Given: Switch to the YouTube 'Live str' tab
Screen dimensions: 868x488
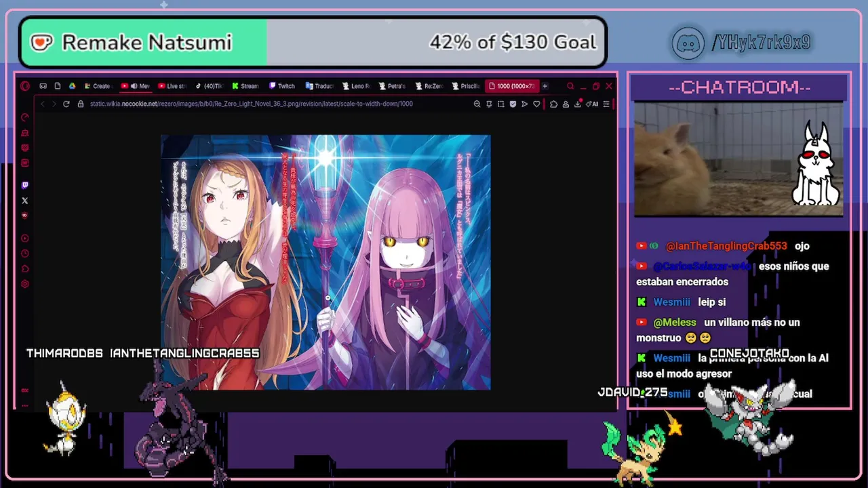Looking at the screenshot, I should pos(172,86).
